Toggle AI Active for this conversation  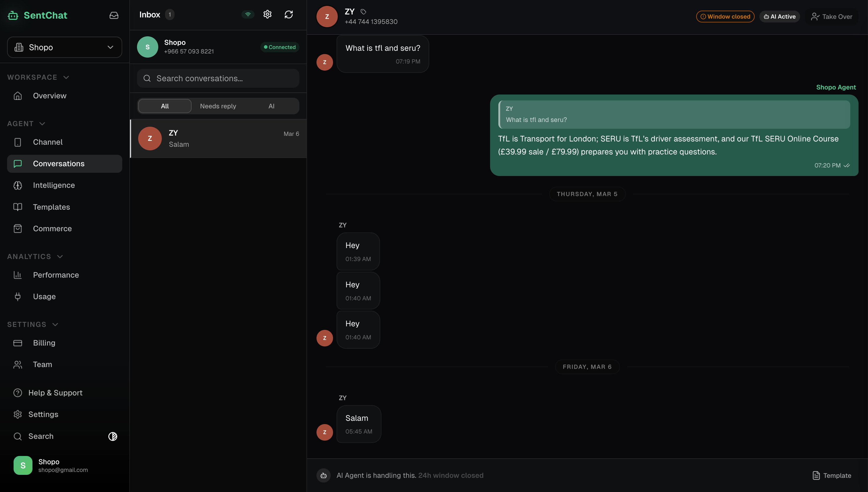[779, 16]
